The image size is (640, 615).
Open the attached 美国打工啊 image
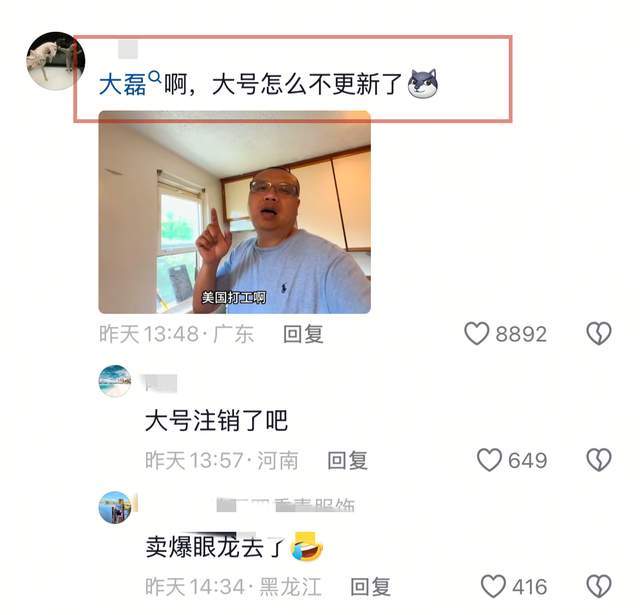pos(235,212)
